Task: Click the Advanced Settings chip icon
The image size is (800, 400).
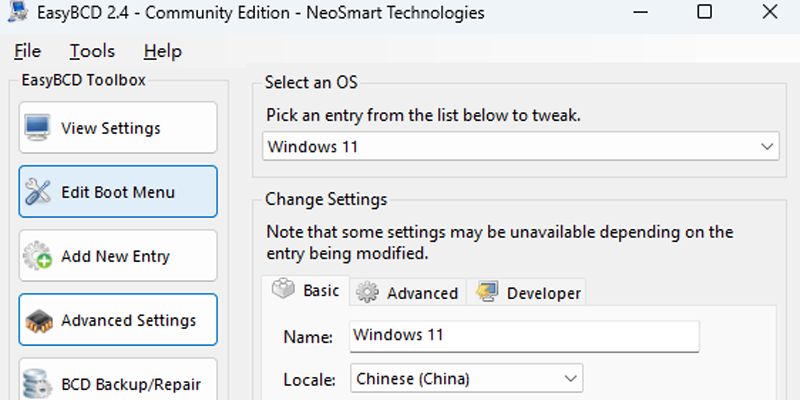Action: click(38, 321)
